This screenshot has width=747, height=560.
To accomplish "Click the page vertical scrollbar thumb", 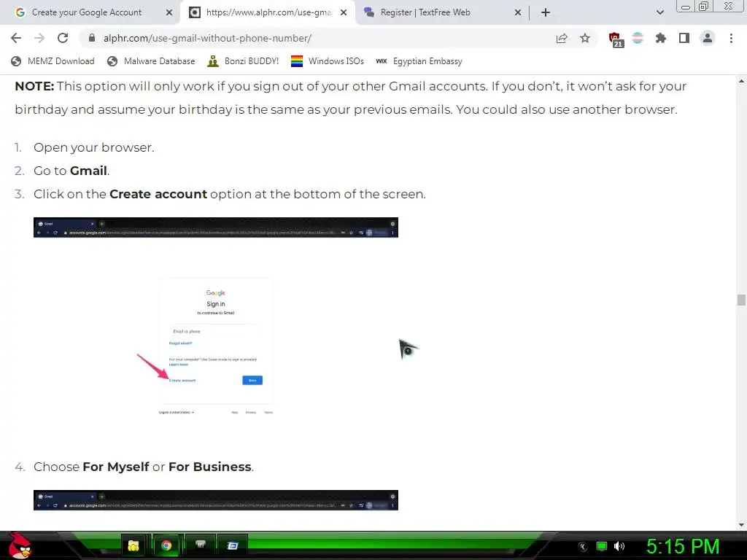I will tap(741, 300).
